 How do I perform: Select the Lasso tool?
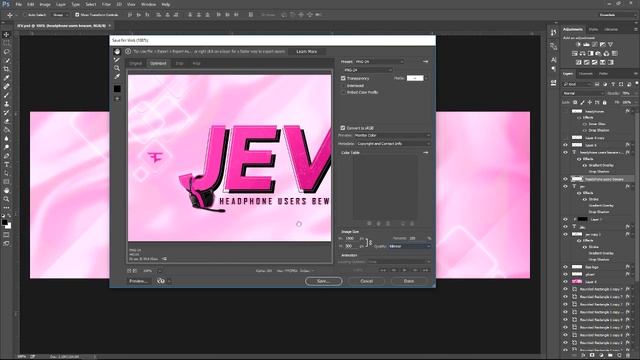point(7,52)
